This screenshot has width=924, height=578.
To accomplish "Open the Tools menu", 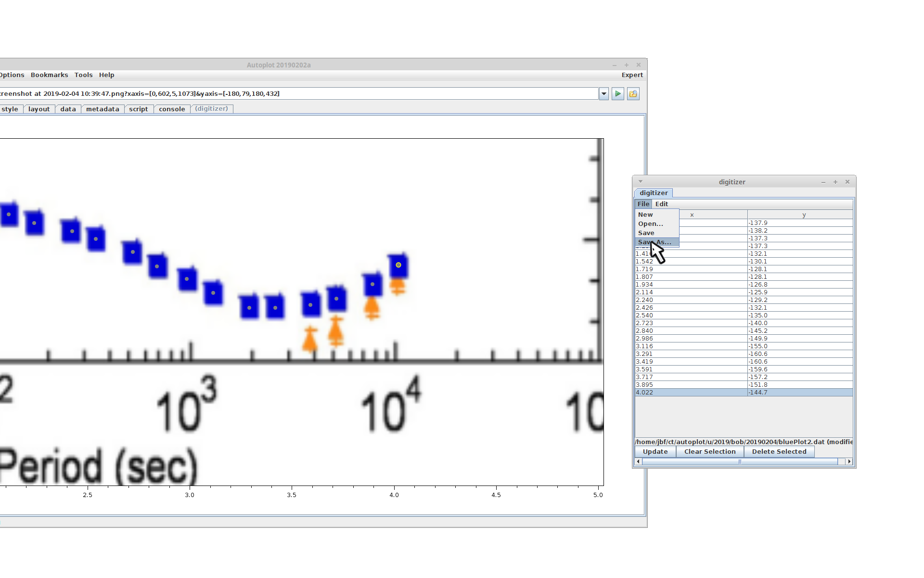I will point(83,75).
